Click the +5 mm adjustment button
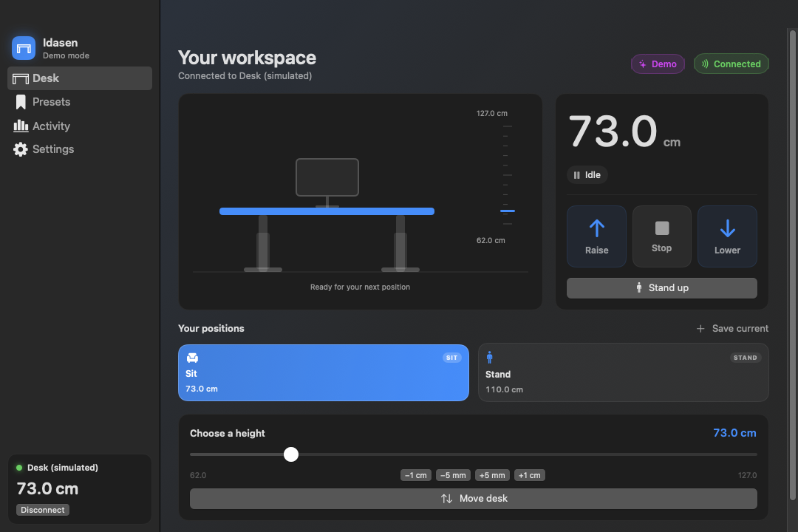This screenshot has height=532, width=798. tap(492, 476)
